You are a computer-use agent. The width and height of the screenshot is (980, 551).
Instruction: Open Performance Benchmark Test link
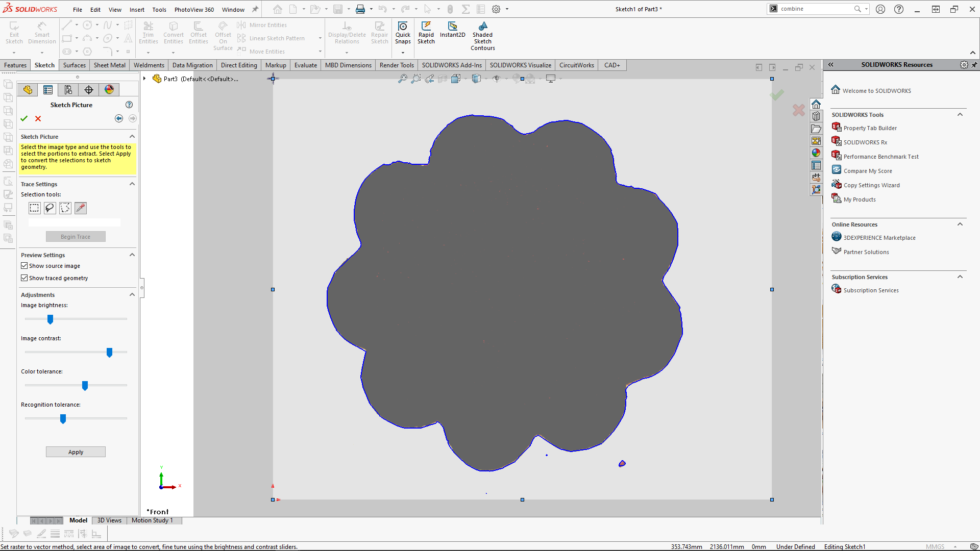click(x=880, y=157)
